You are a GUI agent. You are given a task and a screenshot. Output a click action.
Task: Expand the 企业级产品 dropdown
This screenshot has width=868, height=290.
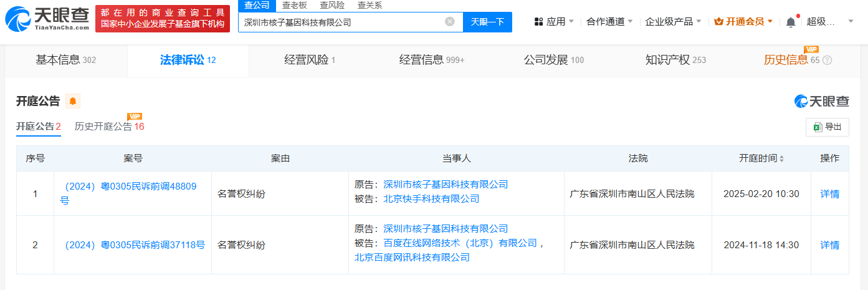coord(699,22)
